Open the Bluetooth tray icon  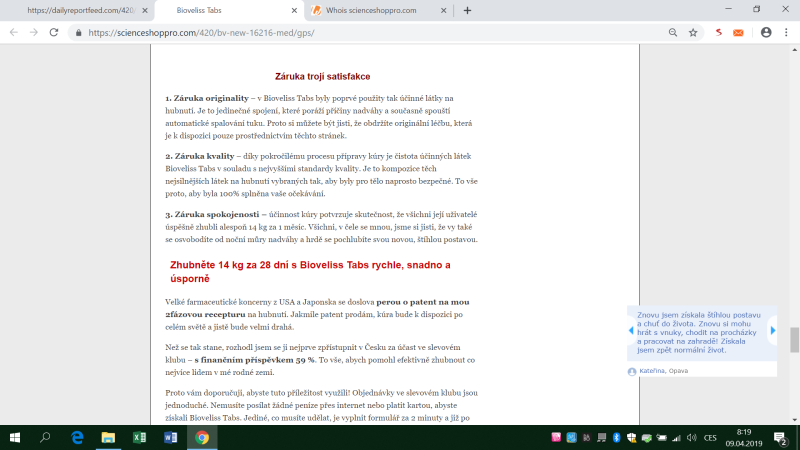(x=616, y=438)
